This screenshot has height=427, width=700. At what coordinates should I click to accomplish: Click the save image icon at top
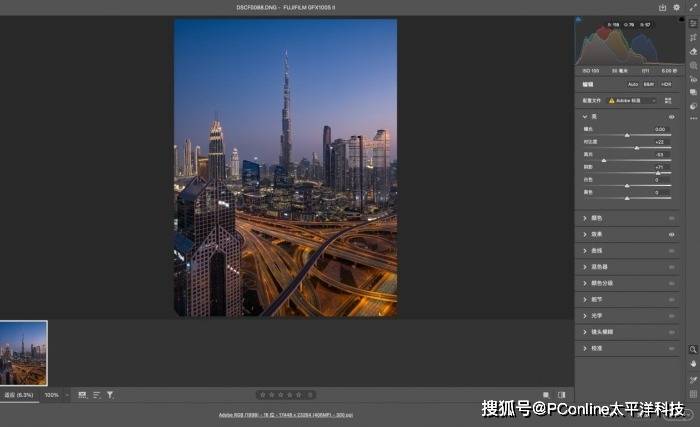(x=662, y=7)
